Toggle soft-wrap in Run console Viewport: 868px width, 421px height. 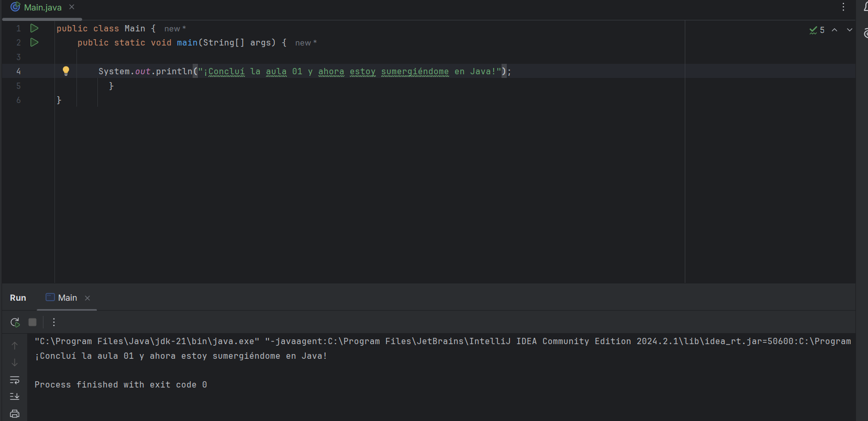[15, 380]
